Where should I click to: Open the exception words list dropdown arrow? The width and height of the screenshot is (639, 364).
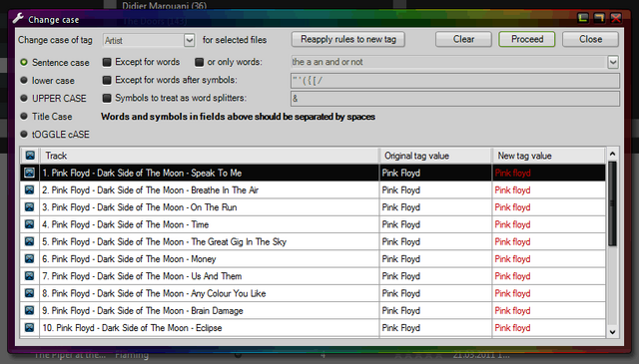pyautogui.click(x=613, y=62)
